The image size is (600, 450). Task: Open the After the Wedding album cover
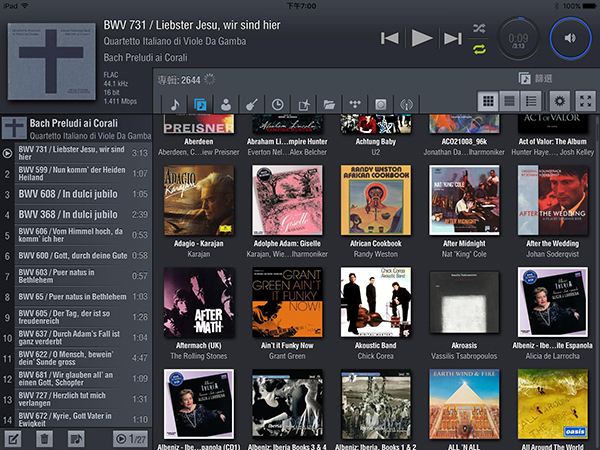point(553,200)
